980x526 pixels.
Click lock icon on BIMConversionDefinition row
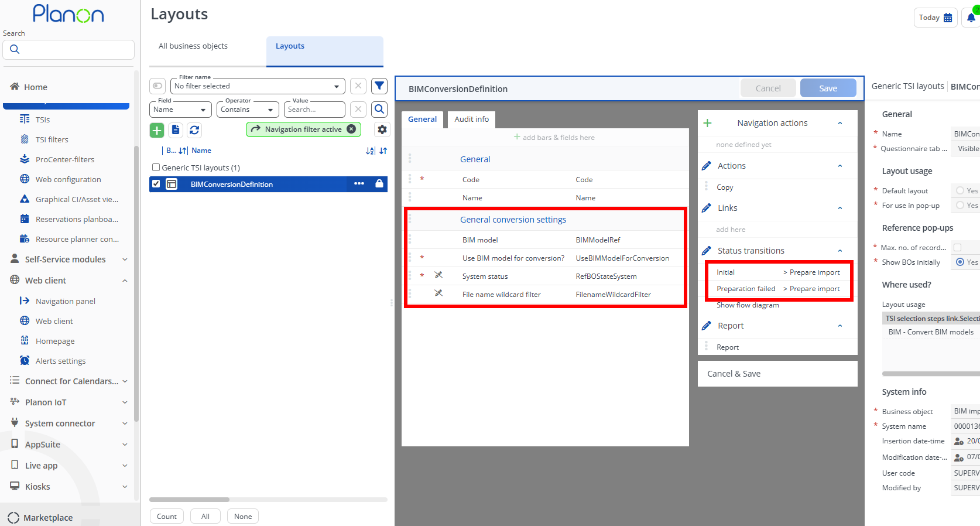point(379,184)
